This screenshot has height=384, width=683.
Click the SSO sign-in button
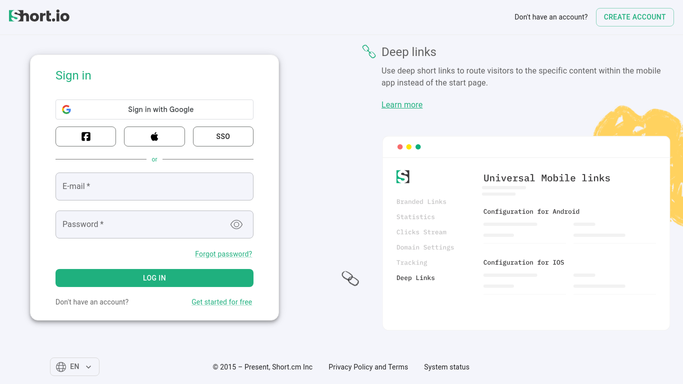[x=223, y=136]
